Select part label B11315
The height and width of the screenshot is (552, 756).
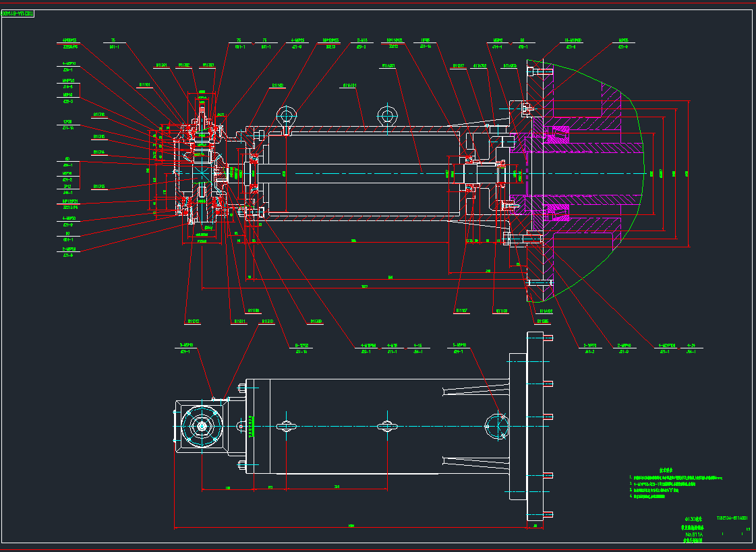click(99, 137)
